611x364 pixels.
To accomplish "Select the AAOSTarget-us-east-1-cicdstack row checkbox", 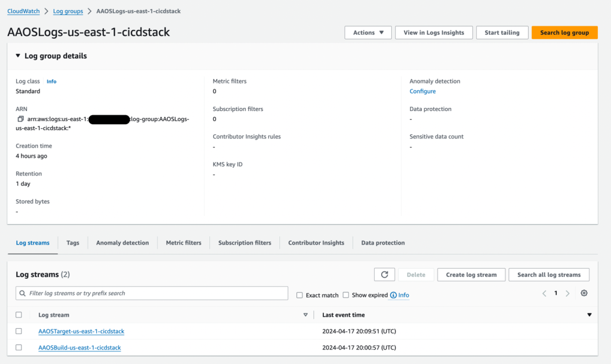I will (x=18, y=331).
